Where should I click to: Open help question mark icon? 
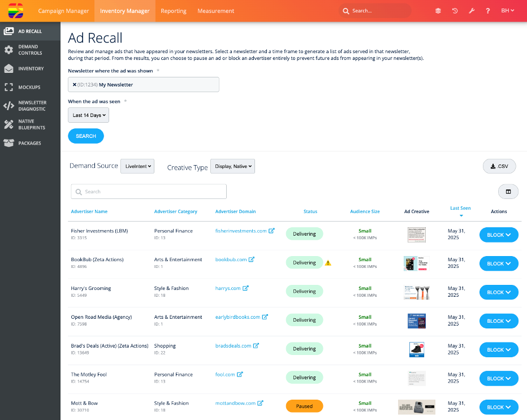(488, 11)
